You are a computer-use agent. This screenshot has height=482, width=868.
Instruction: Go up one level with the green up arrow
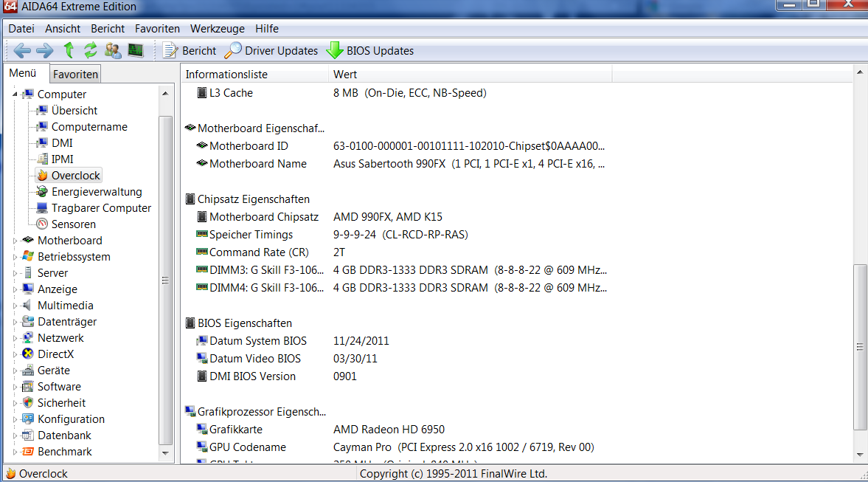[x=69, y=50]
